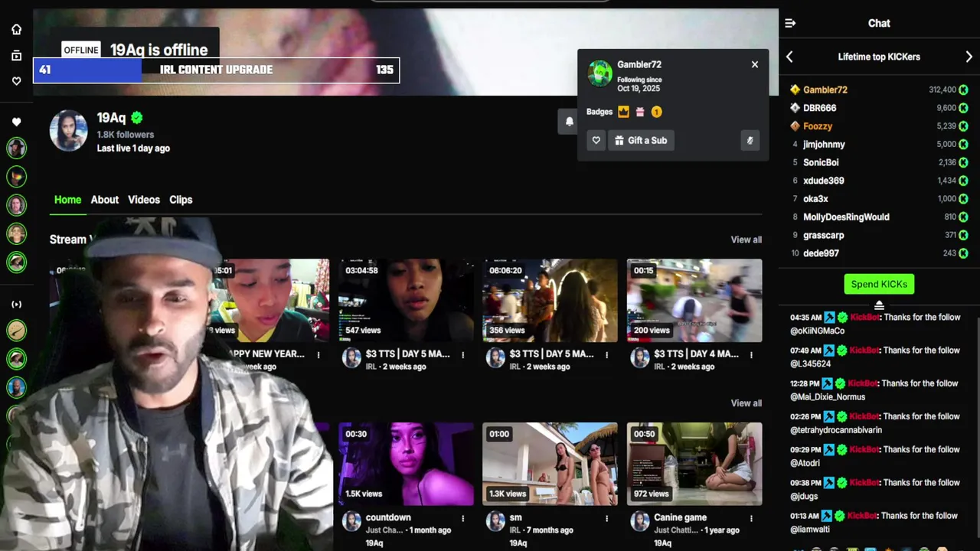The height and width of the screenshot is (551, 980).
Task: Click the gift box badge icon
Action: [640, 112]
